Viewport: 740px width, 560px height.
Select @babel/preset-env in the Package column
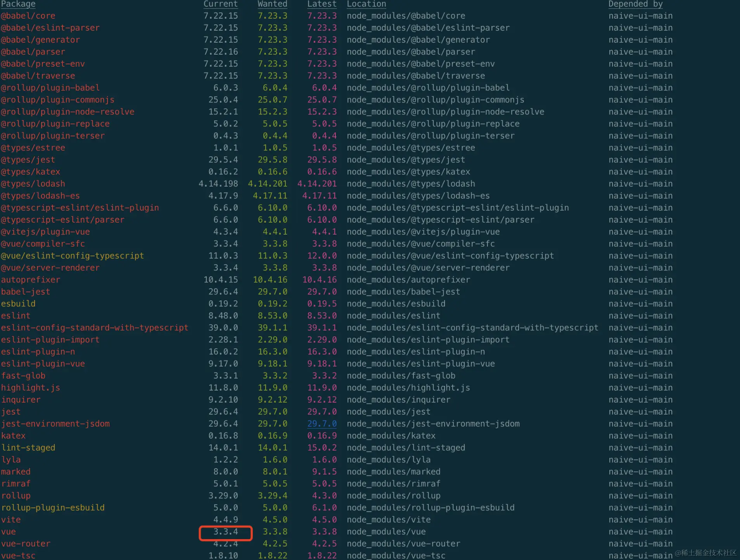pos(43,64)
